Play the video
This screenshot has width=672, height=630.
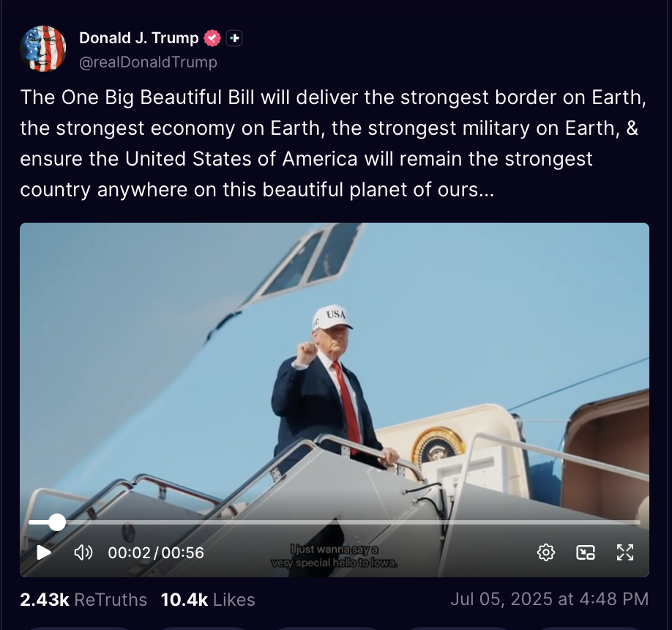point(44,552)
